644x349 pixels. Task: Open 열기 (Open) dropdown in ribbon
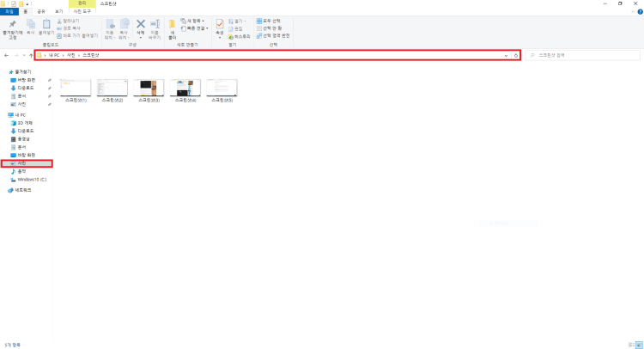[237, 21]
